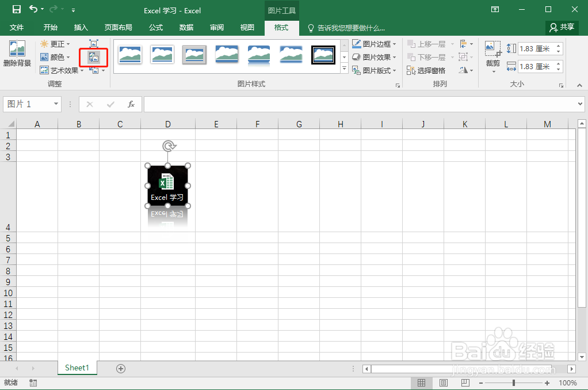
Task: Switch to the 开始 Home tab
Action: 50,28
